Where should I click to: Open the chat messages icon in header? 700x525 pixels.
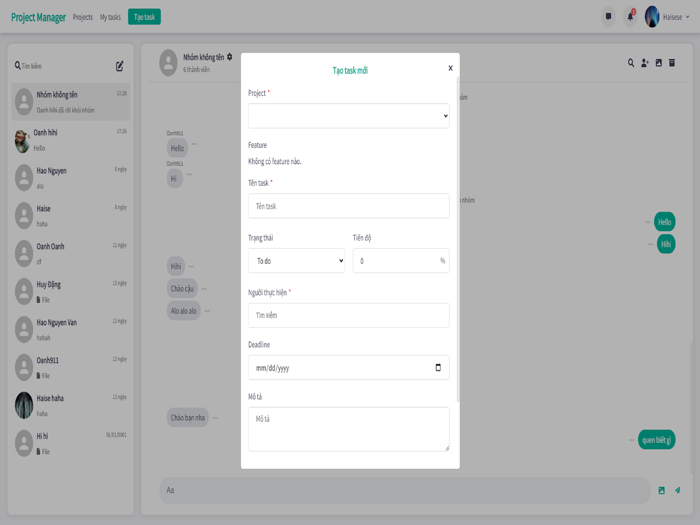(x=608, y=17)
